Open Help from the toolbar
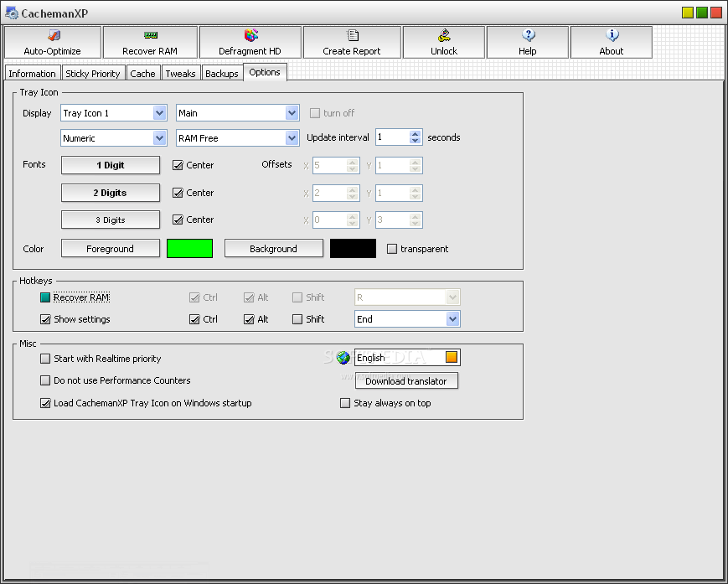The width and height of the screenshot is (728, 584). point(528,42)
